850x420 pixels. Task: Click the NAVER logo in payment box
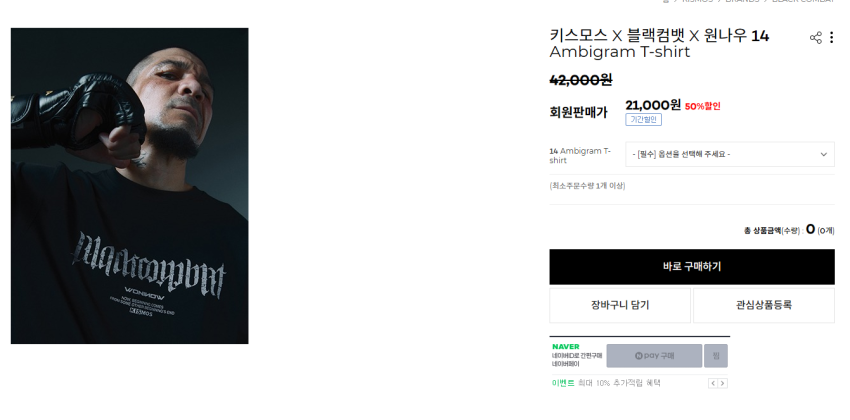[x=566, y=347]
